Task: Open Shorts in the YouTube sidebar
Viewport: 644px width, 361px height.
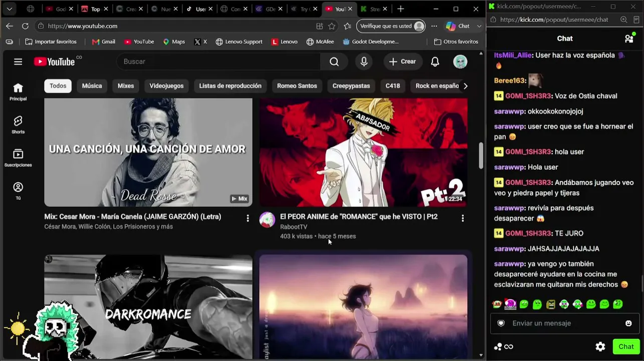Action: click(x=18, y=125)
